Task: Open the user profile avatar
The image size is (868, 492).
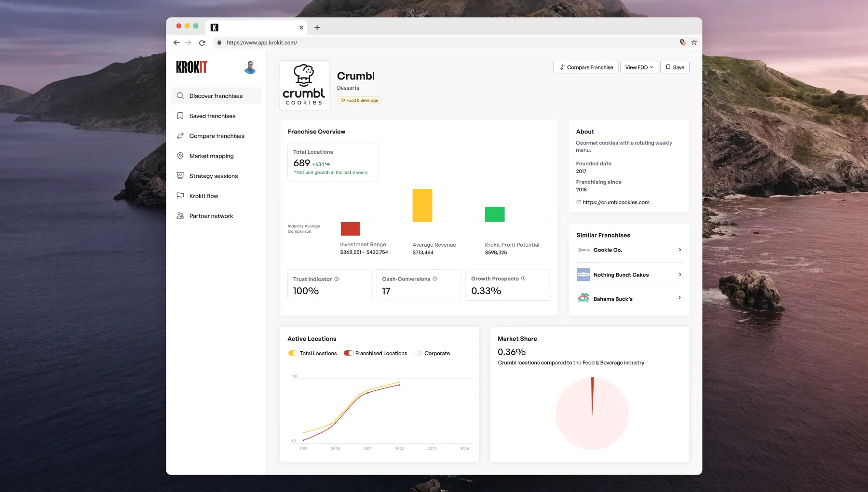Action: pos(250,67)
